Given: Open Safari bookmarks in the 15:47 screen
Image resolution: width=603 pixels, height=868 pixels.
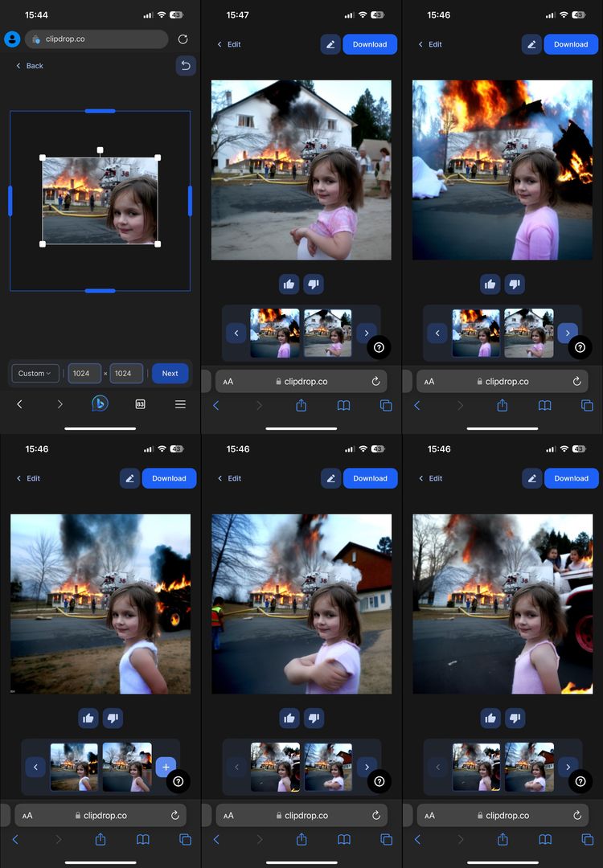Looking at the screenshot, I should click(x=343, y=406).
